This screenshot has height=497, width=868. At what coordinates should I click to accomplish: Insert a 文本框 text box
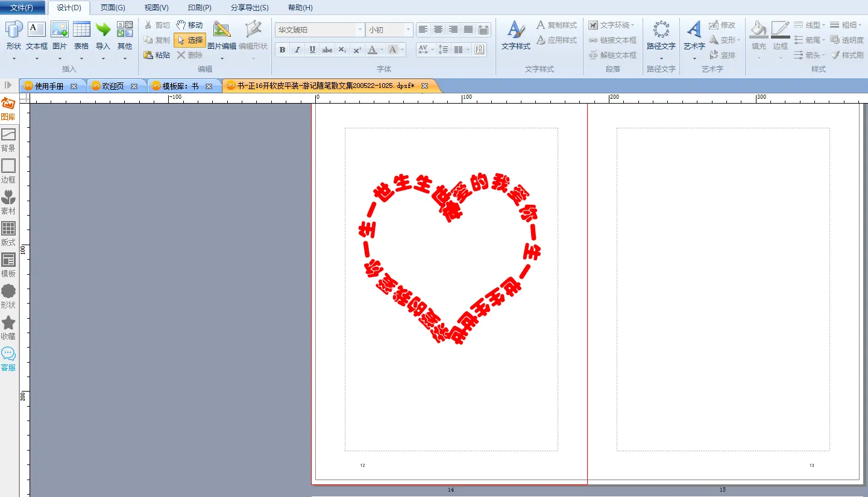coord(37,30)
